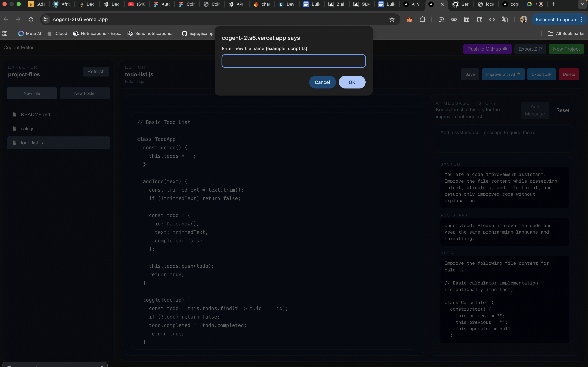Bookmark this page with the star icon
The image size is (588, 367).
click(392, 19)
